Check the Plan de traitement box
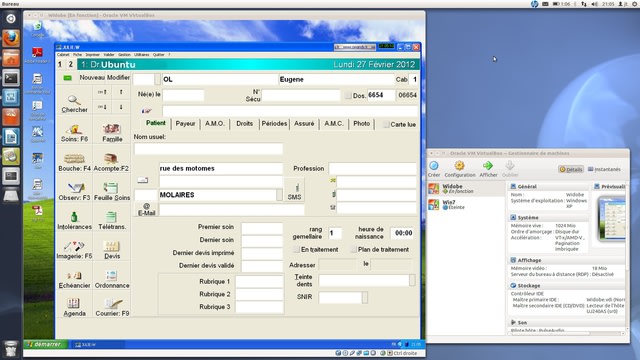 tap(353, 249)
